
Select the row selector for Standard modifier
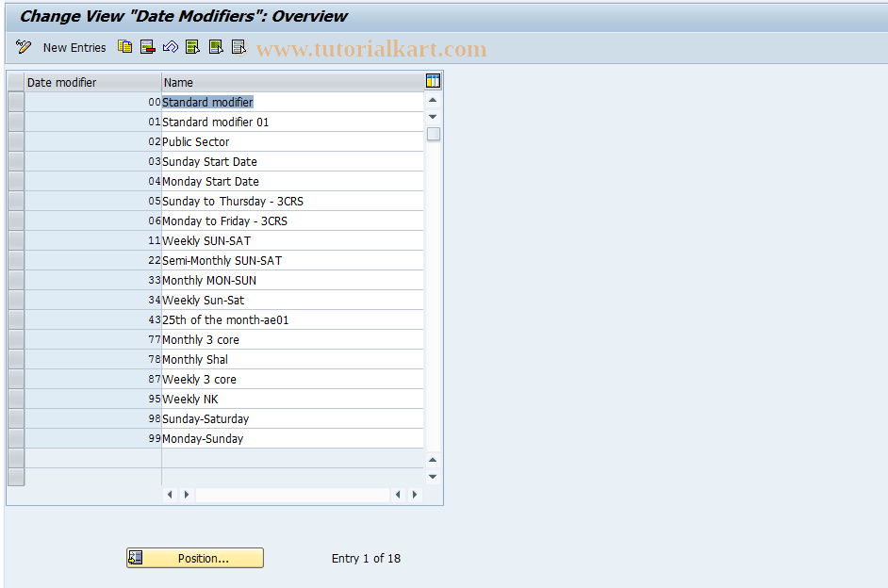[x=16, y=102]
